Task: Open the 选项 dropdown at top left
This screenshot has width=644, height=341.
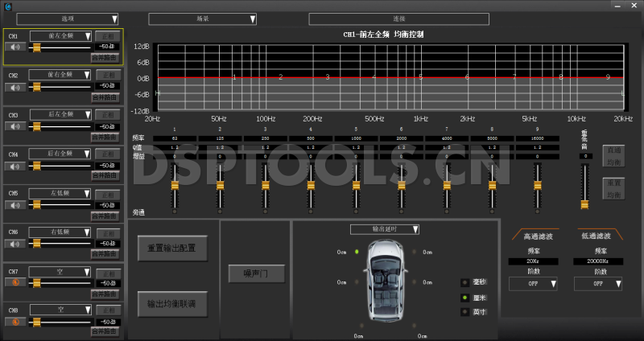Action: 68,18
